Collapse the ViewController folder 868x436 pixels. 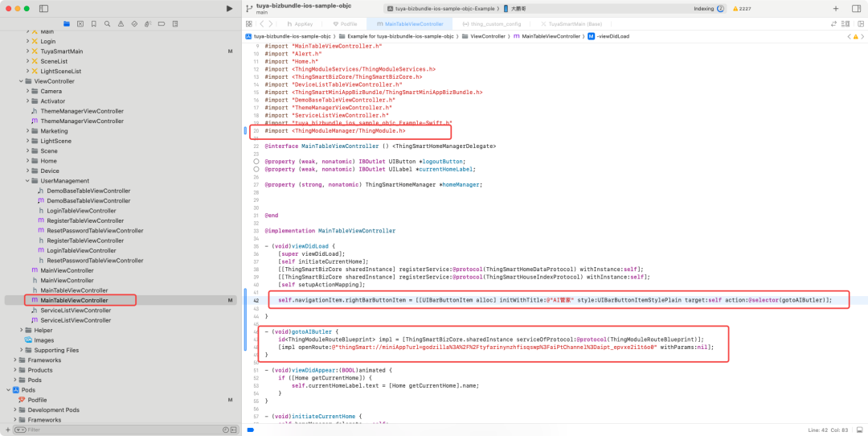(x=21, y=81)
